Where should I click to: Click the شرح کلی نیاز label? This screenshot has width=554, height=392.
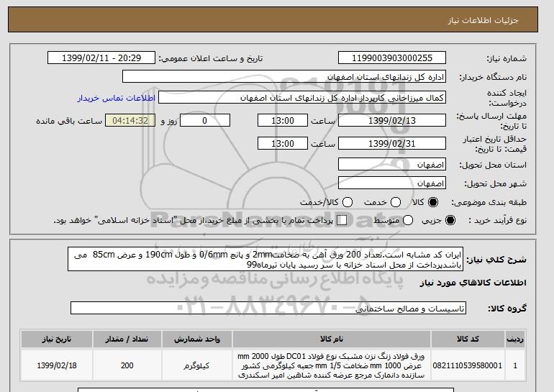click(x=496, y=260)
